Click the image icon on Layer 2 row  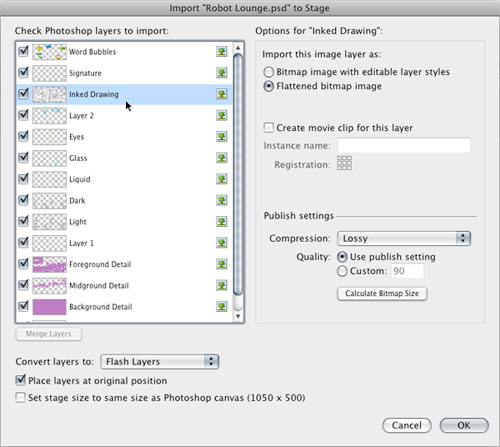[x=222, y=116]
